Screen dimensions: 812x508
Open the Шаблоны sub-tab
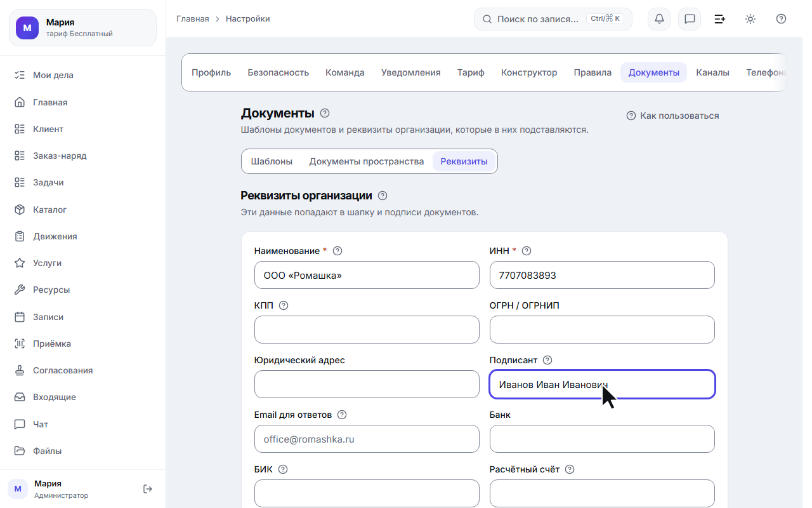point(272,161)
